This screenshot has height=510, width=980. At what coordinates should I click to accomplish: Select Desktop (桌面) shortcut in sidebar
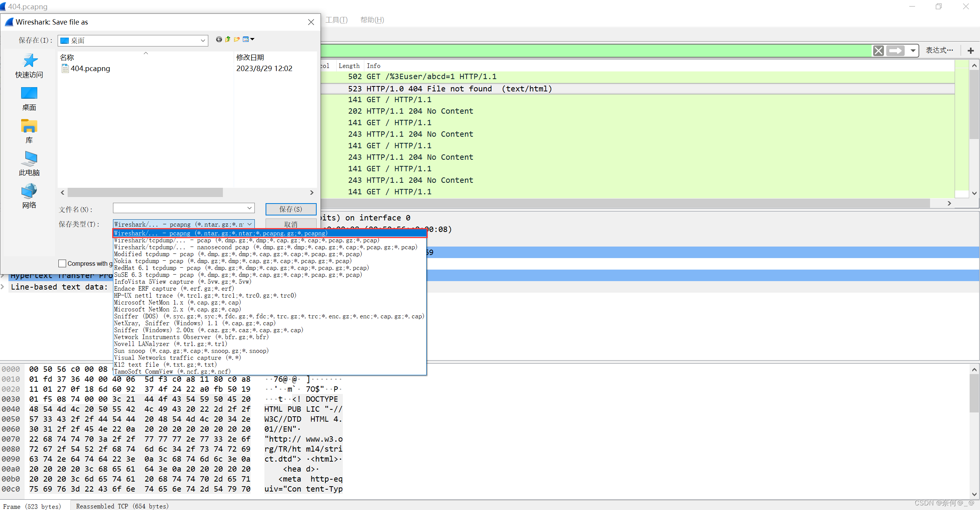click(29, 99)
